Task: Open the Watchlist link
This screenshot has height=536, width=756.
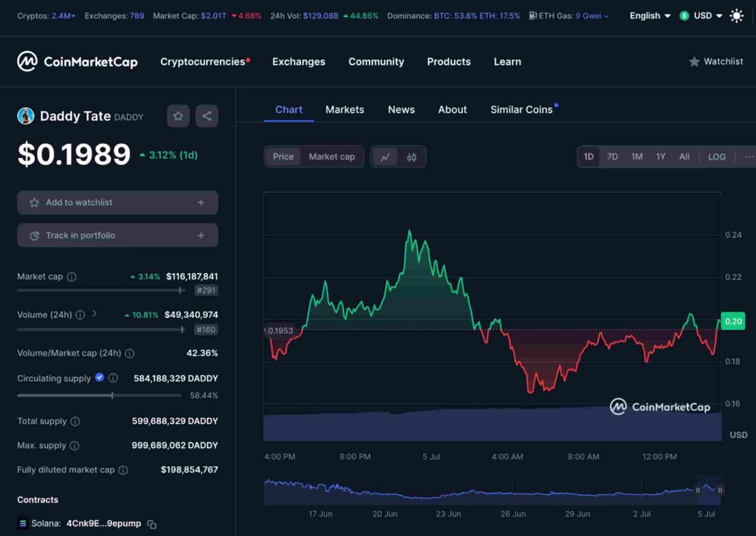Action: pyautogui.click(x=716, y=62)
